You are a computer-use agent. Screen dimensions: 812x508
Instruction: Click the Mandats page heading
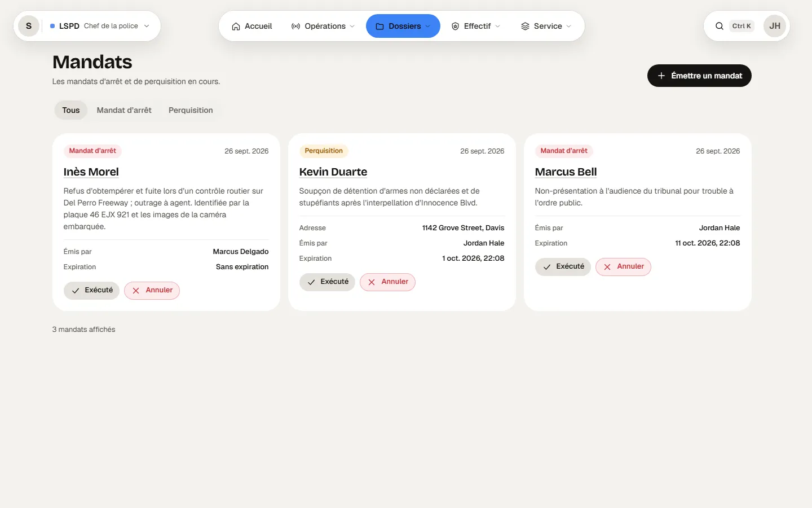(92, 62)
